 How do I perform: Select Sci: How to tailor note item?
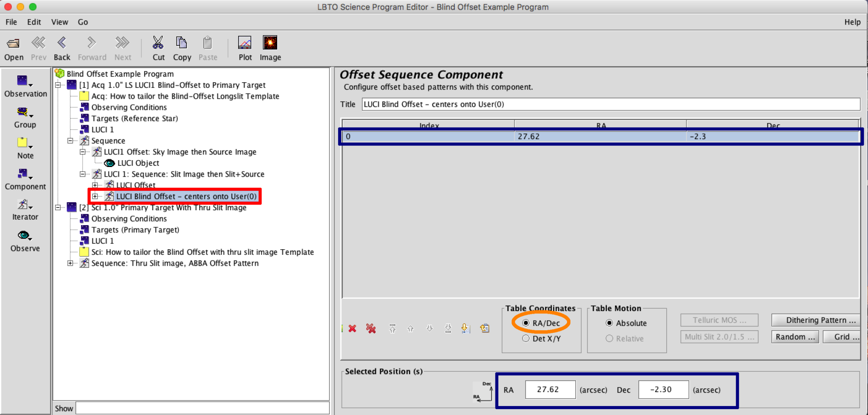(203, 252)
